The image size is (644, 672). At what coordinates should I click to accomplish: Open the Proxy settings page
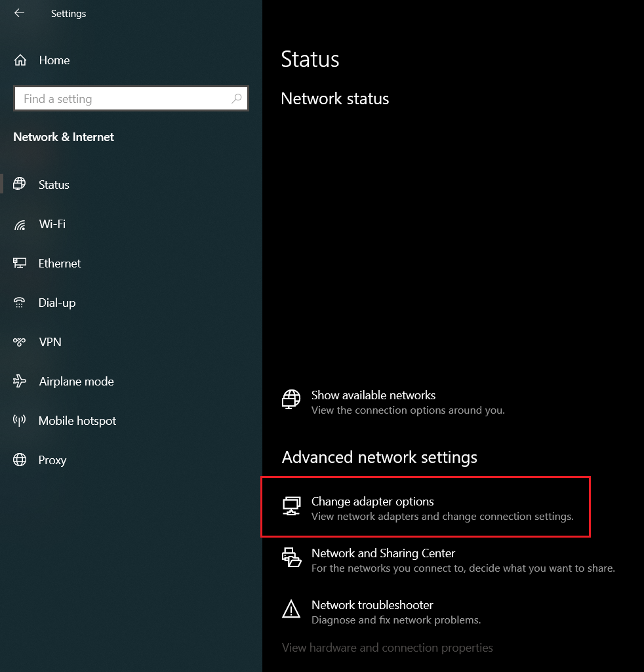click(x=52, y=460)
